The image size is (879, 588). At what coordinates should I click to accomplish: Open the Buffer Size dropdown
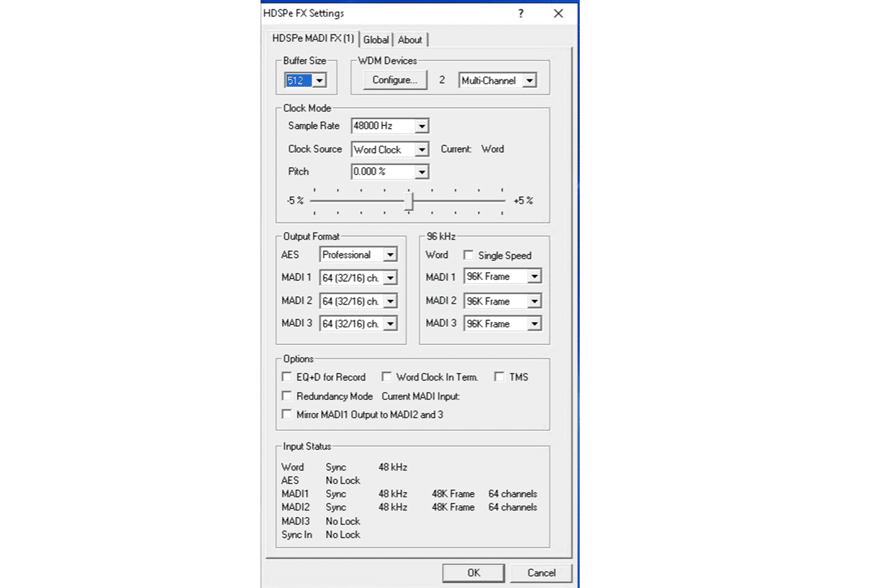click(320, 80)
